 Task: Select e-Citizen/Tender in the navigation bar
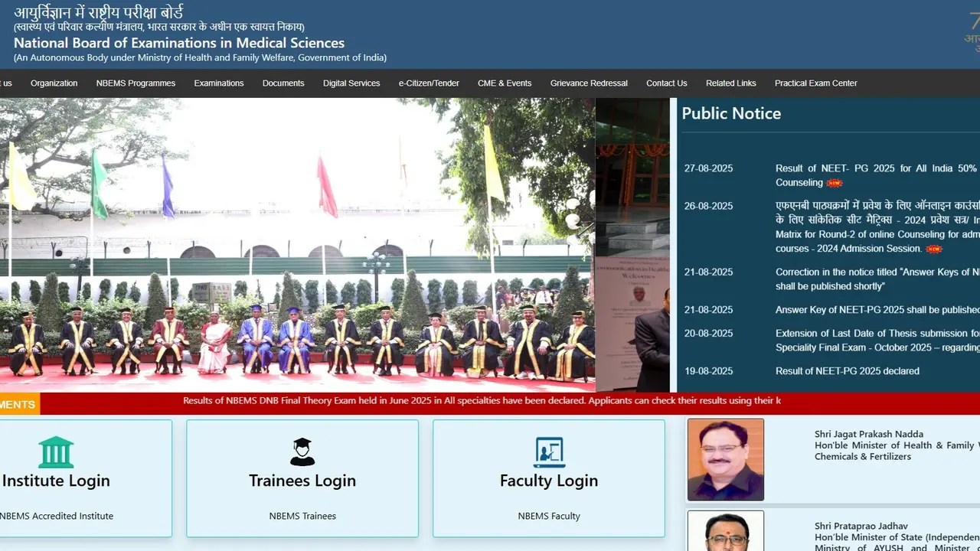click(429, 83)
